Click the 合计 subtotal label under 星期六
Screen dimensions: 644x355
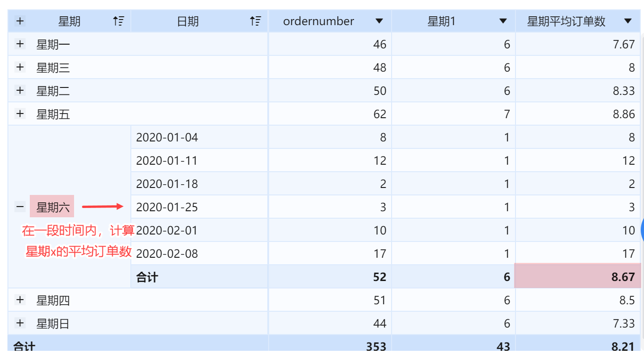point(147,277)
